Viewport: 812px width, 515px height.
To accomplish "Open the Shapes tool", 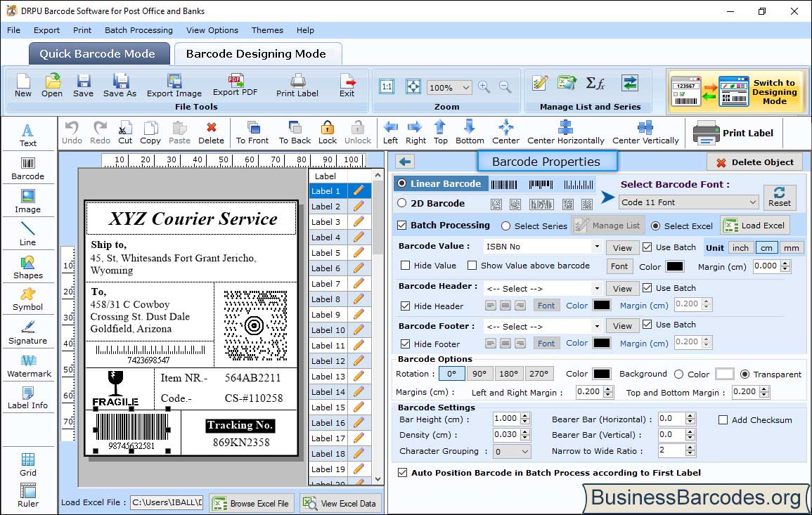I will tap(28, 268).
